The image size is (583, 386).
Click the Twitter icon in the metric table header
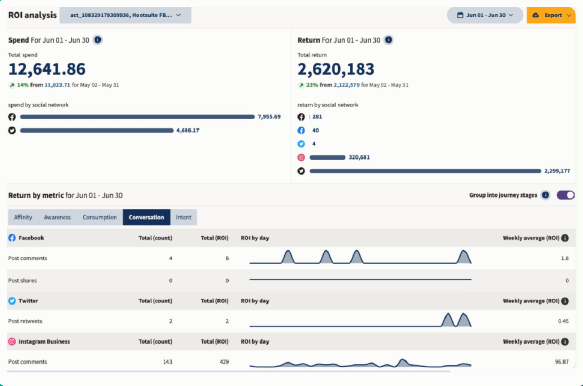[12, 301]
